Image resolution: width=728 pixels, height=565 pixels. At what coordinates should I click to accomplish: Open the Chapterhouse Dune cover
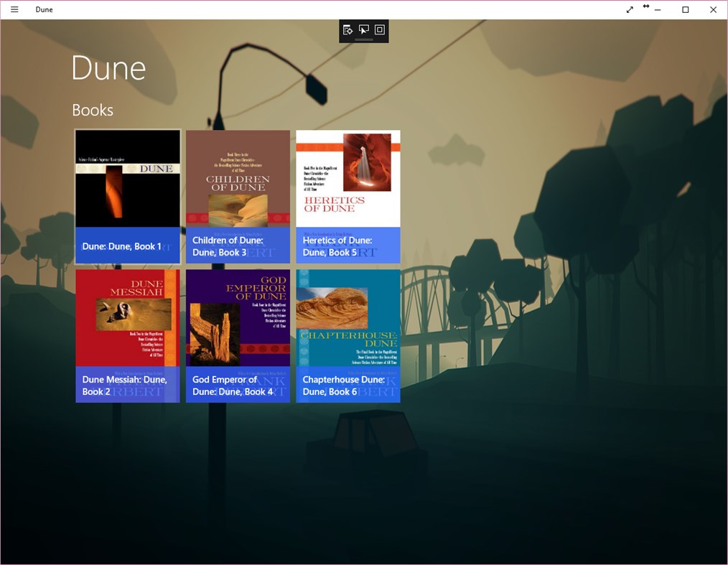(x=348, y=317)
